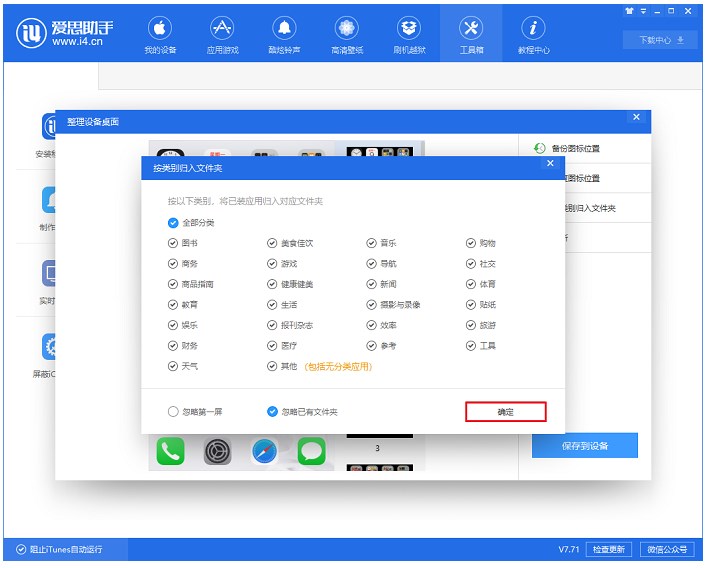Uncheck the 图书 category

click(x=173, y=243)
